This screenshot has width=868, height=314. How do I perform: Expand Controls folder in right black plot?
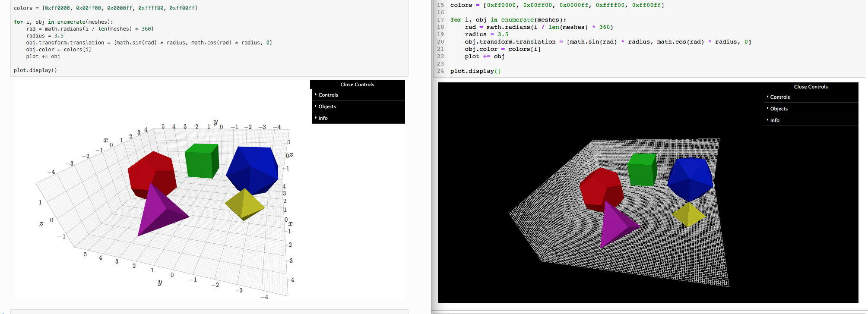pos(811,97)
